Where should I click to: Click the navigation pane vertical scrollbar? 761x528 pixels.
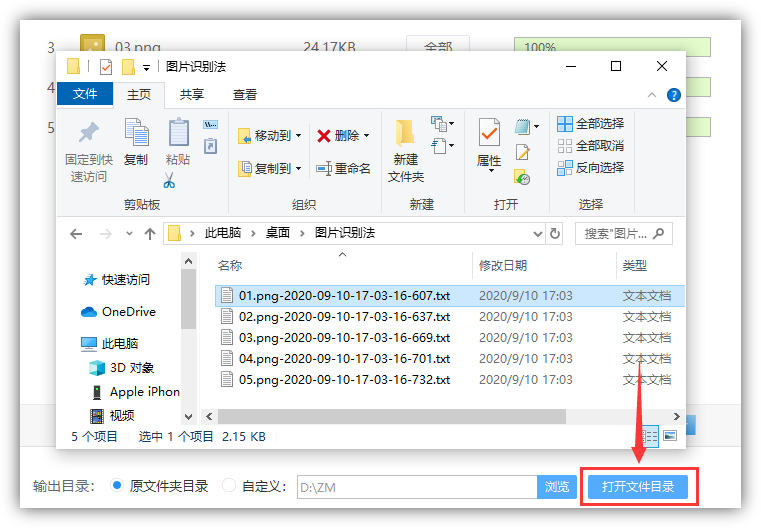pos(188,299)
